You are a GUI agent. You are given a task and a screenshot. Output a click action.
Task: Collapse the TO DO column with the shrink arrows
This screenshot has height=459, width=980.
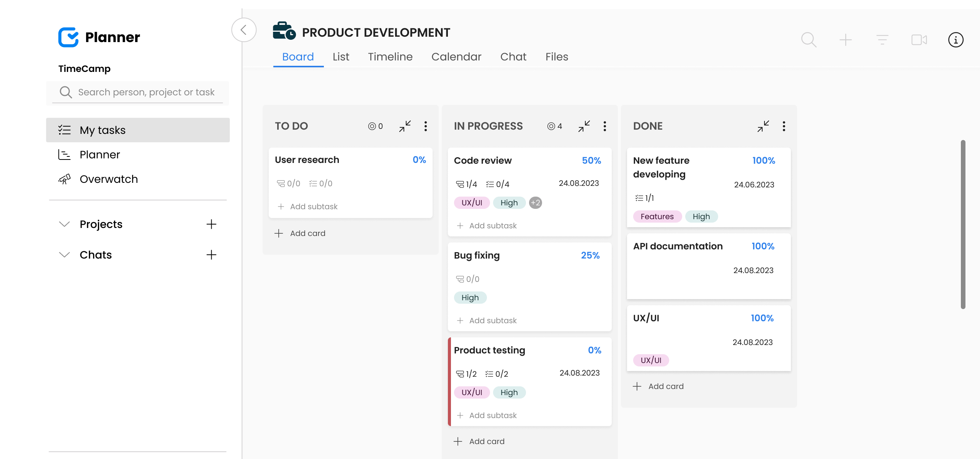point(405,126)
